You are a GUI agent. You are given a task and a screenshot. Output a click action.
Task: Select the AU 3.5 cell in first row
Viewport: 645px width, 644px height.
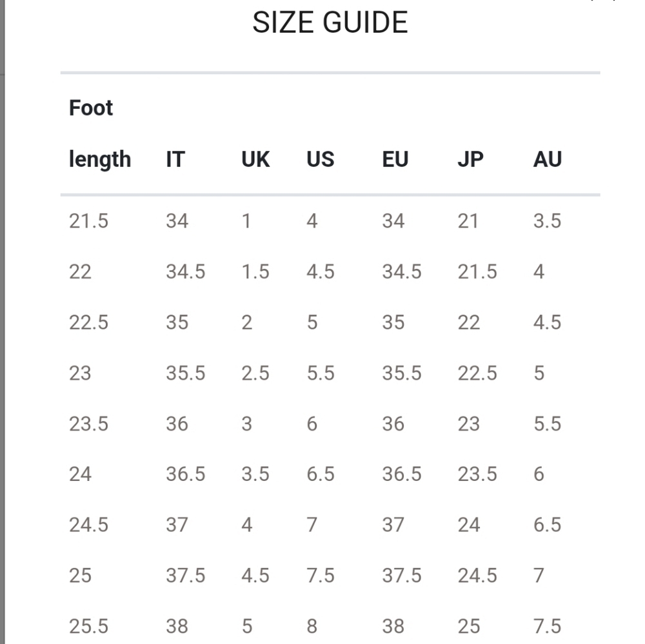[548, 221]
